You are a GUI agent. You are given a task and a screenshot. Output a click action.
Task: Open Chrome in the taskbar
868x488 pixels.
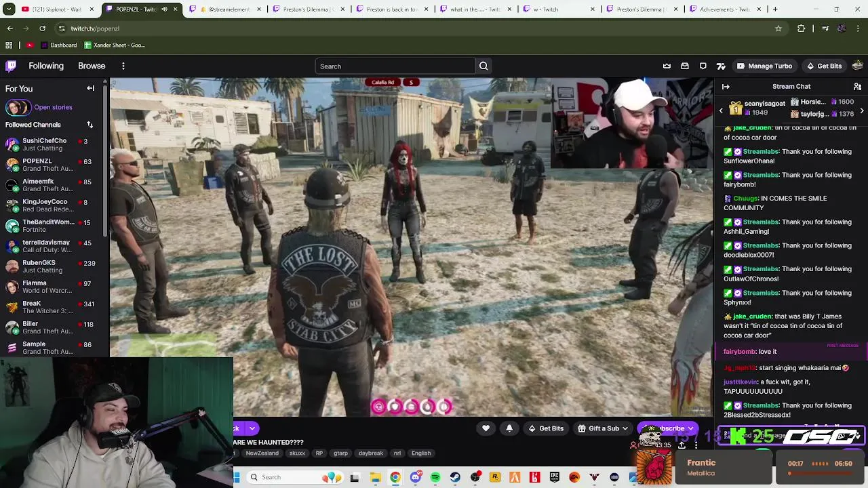point(395,477)
